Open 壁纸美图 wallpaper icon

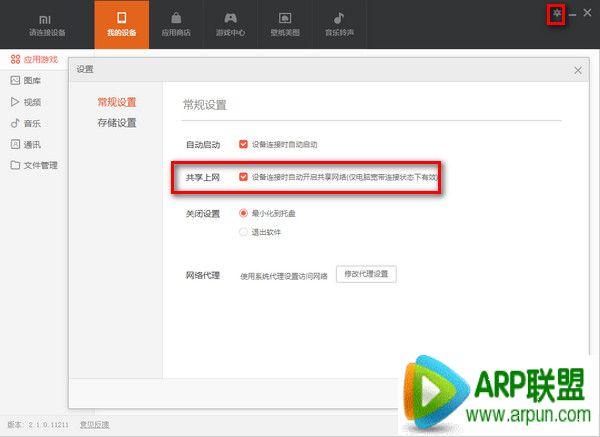(x=284, y=25)
